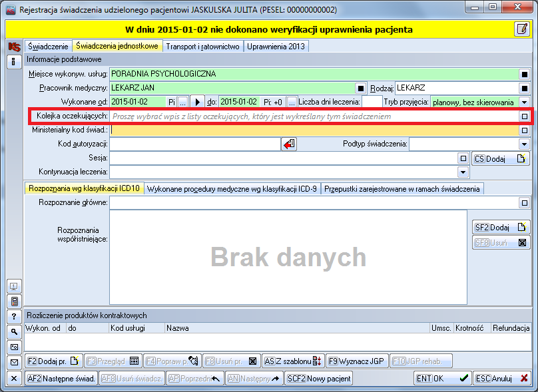The image size is (538, 392).
Task: Click the Rozpoznanie główne input field
Action: pyautogui.click(x=314, y=203)
